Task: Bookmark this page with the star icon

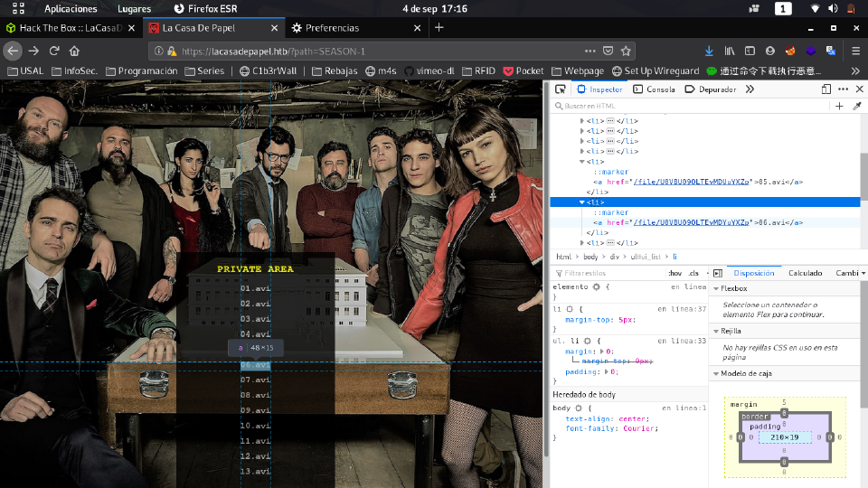Action: (x=626, y=51)
